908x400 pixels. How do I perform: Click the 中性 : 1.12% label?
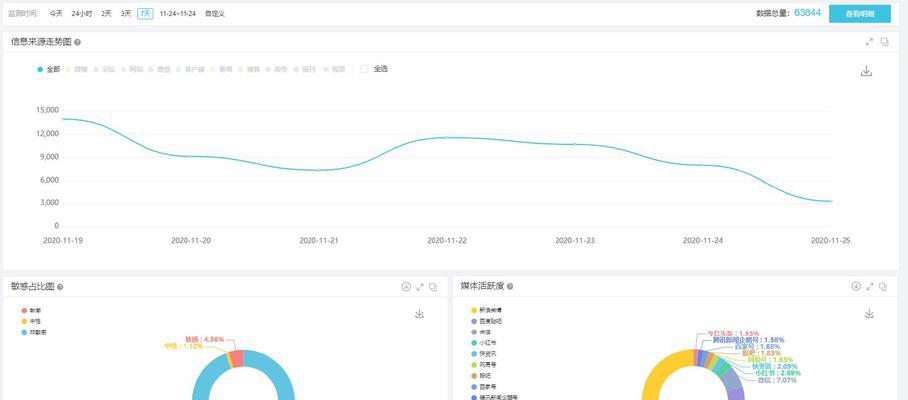[x=183, y=346]
